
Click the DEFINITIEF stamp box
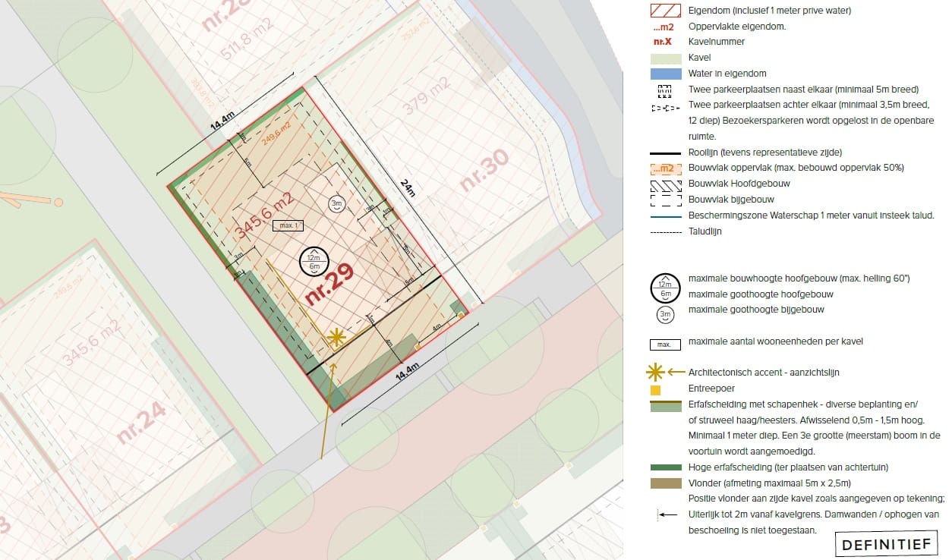(885, 544)
